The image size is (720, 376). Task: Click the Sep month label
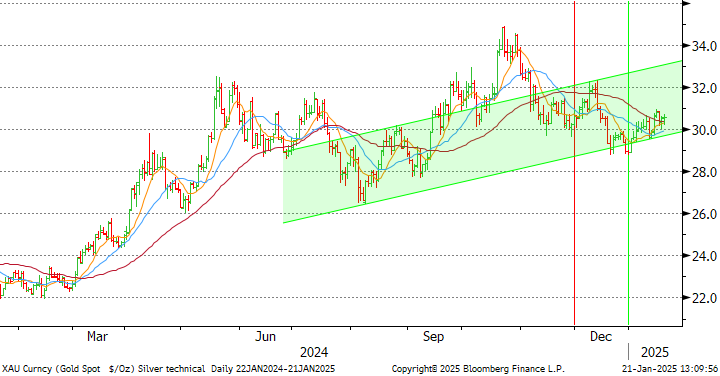pyautogui.click(x=433, y=337)
